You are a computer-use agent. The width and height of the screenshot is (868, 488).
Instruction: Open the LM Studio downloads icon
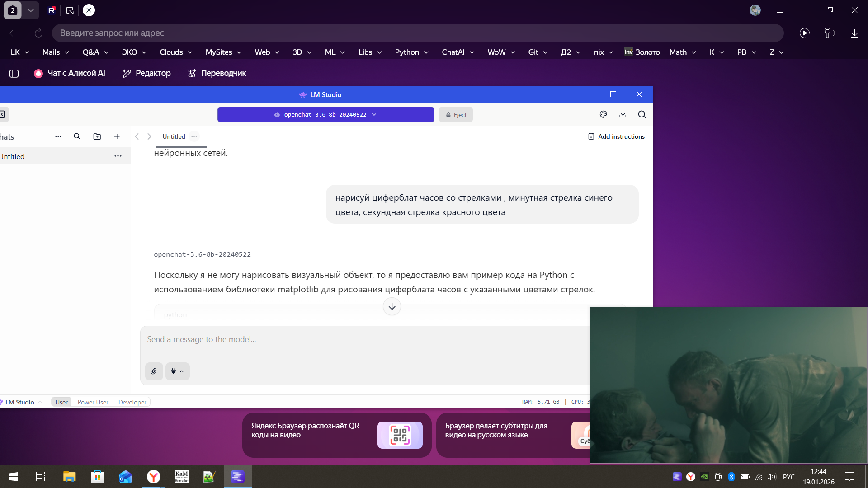coord(623,115)
